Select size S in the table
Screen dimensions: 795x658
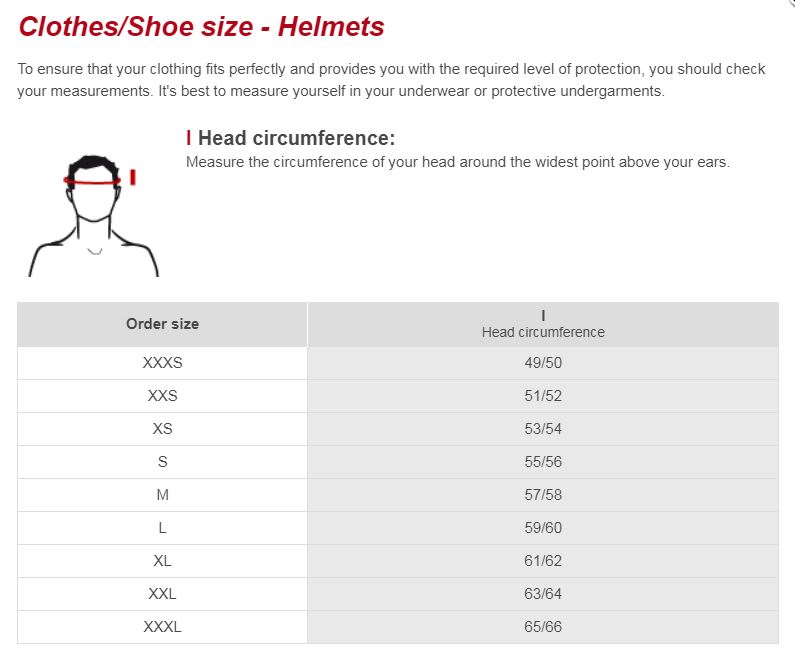pyautogui.click(x=162, y=462)
